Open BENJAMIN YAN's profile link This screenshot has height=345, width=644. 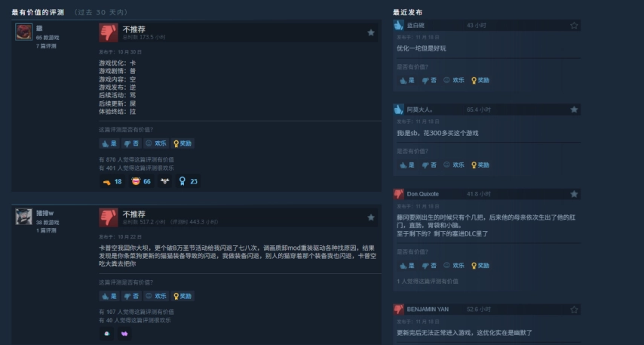(428, 310)
